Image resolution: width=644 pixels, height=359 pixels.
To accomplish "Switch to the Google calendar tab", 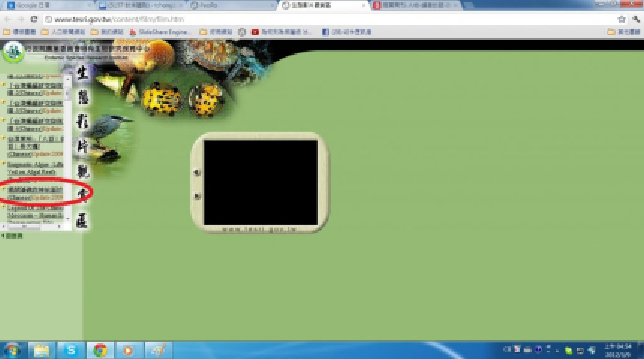I will click(45, 5).
